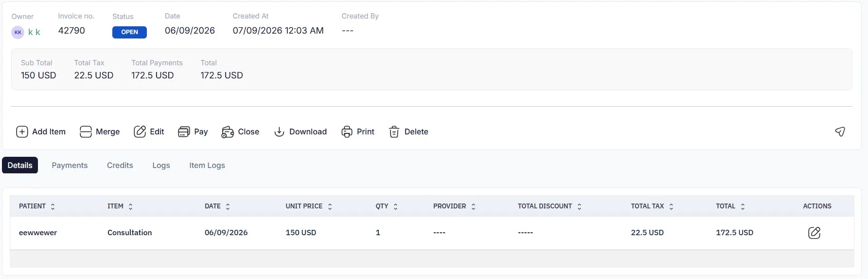The width and height of the screenshot is (868, 279).
Task: Select the Details tab
Action: click(20, 165)
